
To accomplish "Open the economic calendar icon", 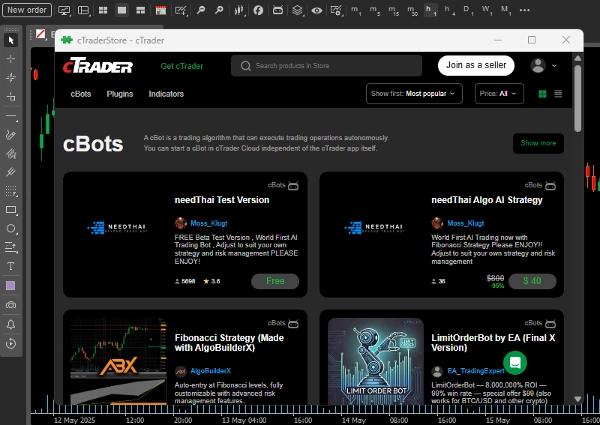I will click(x=161, y=10).
